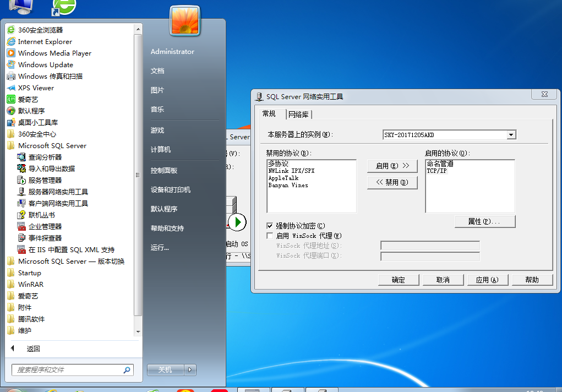The width and height of the screenshot is (562, 392).
Task: Open Windows Media Player
Action: 50,53
